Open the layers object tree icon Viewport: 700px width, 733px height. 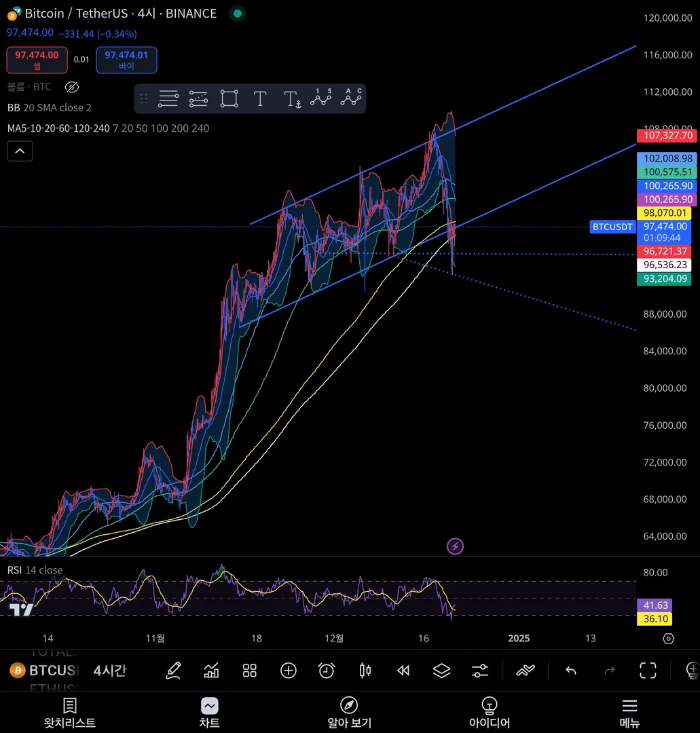[441, 671]
